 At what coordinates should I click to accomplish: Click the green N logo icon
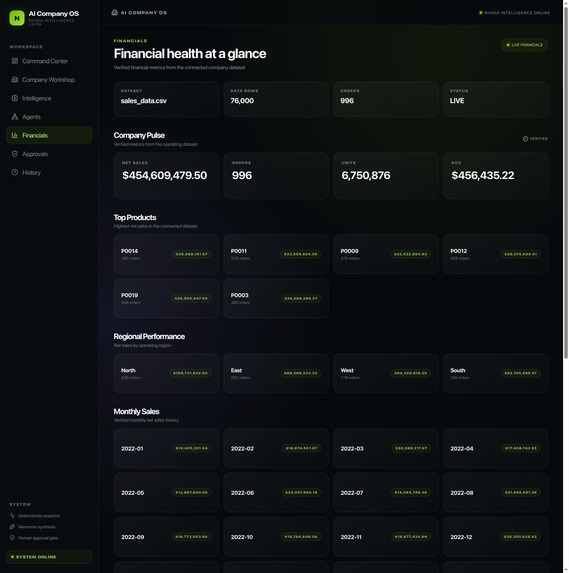17,18
